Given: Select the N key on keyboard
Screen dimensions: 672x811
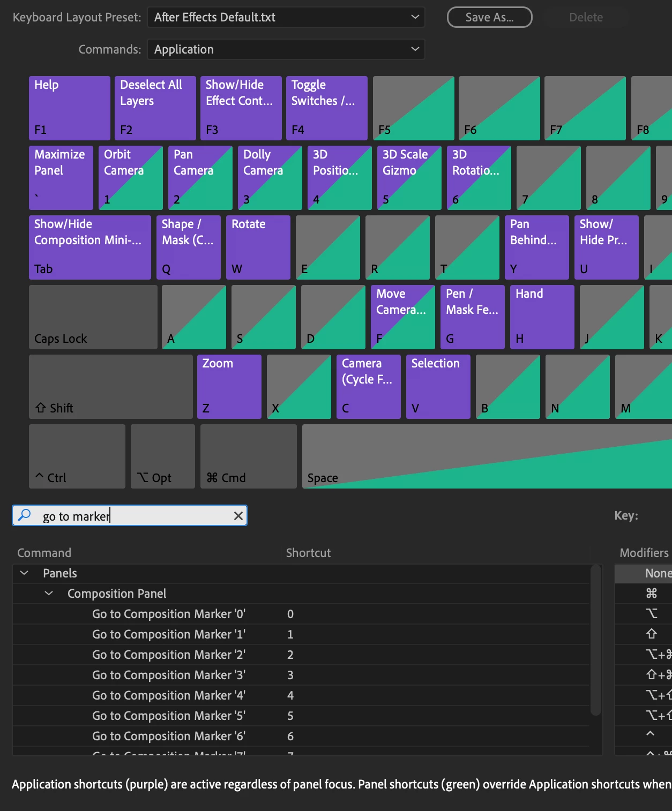Looking at the screenshot, I should click(x=578, y=387).
